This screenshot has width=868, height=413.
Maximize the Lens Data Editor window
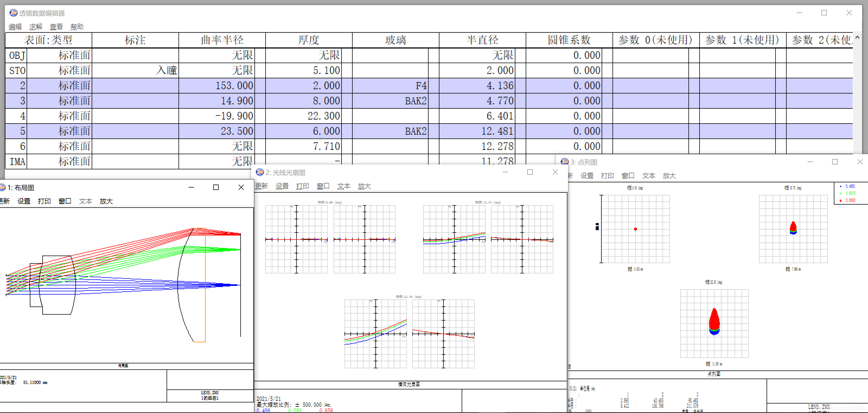click(824, 13)
